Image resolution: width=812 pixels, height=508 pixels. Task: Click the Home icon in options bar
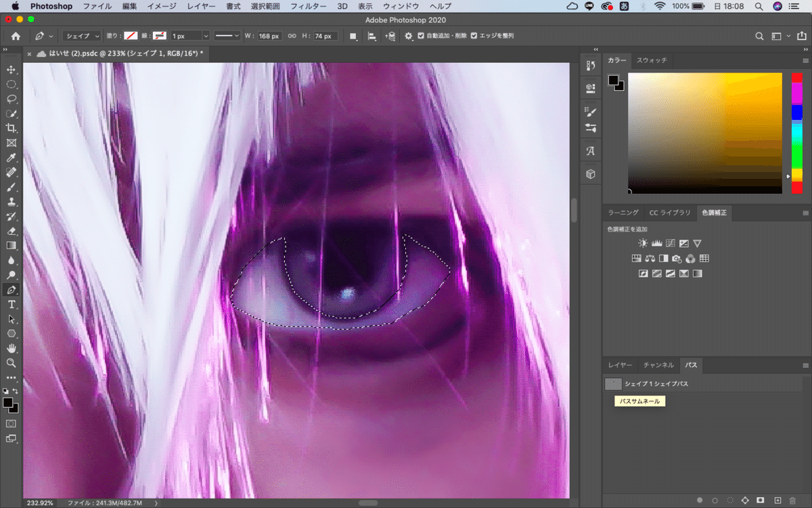(16, 36)
